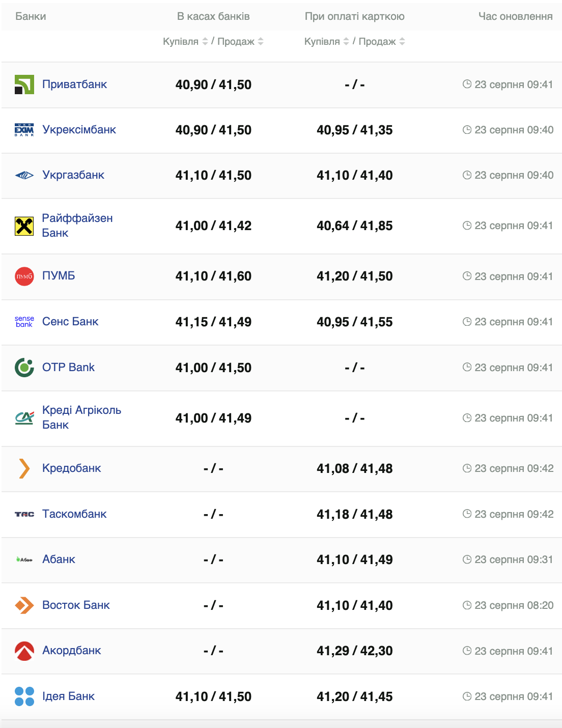
Task: Click the orange Кредобанк chevron logo
Action: pos(24,468)
